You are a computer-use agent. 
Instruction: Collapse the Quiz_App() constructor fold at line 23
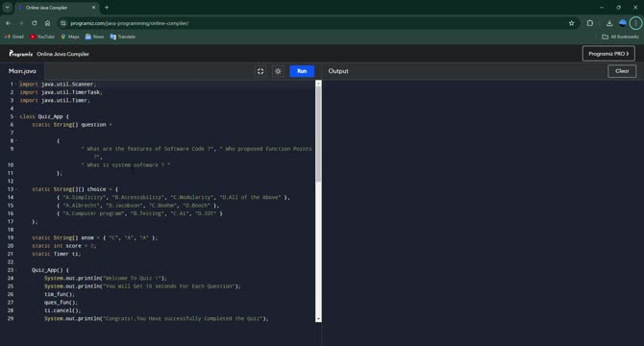click(16, 270)
